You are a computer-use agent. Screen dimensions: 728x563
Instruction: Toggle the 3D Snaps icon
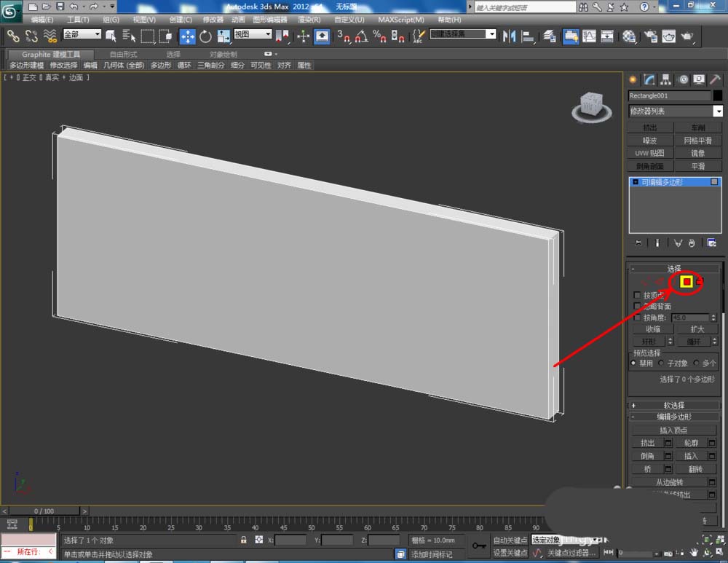[x=344, y=36]
